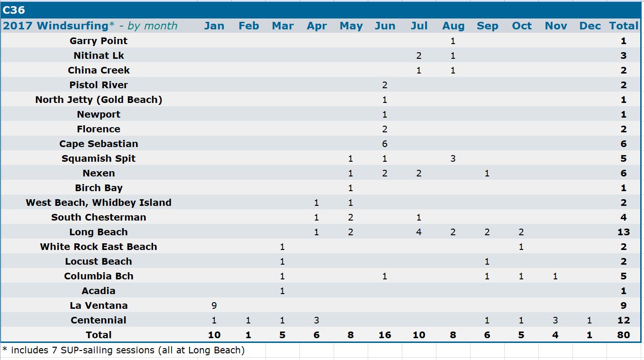Image resolution: width=644 pixels, height=360 pixels.
Task: Select the July monthly total 10
Action: click(x=419, y=335)
